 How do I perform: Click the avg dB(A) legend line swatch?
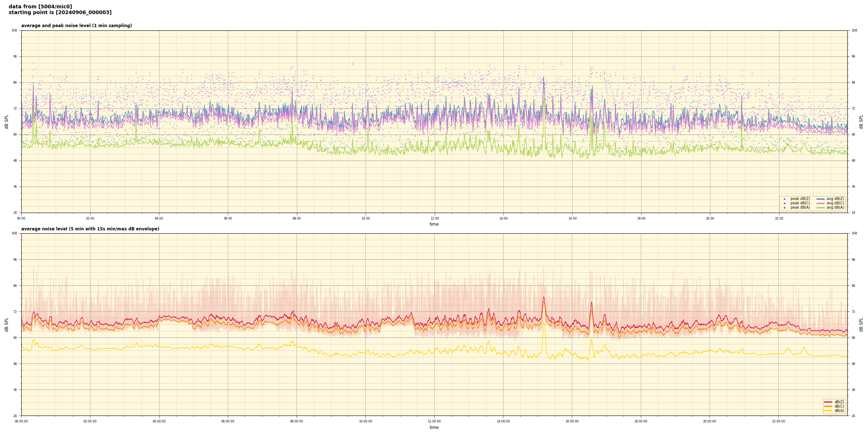(x=820, y=208)
